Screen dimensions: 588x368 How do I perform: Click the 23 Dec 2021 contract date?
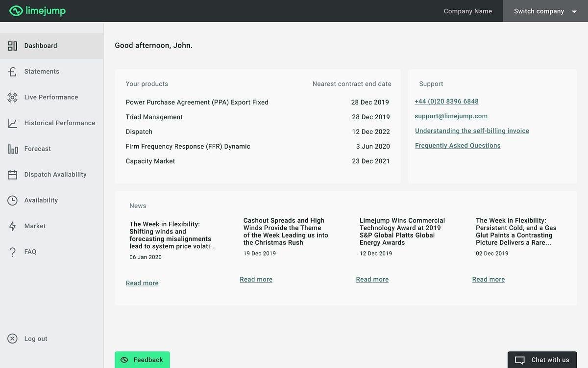pos(371,161)
